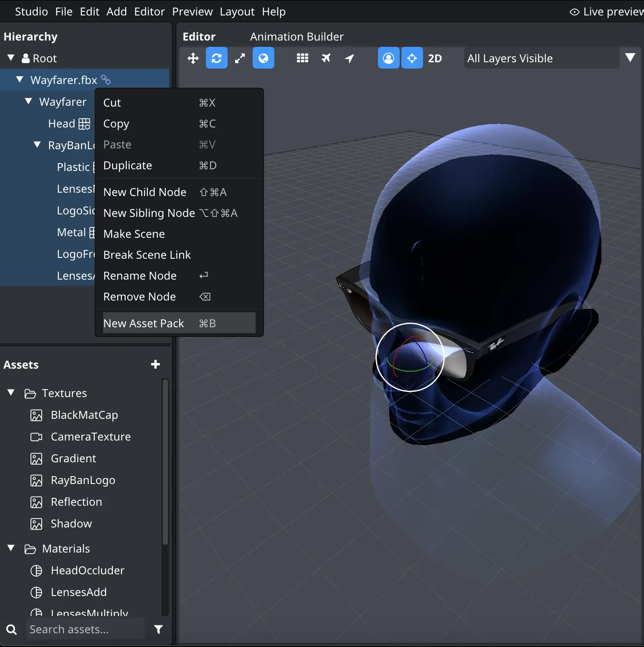Click the layers dropdown arrow

[x=630, y=57]
